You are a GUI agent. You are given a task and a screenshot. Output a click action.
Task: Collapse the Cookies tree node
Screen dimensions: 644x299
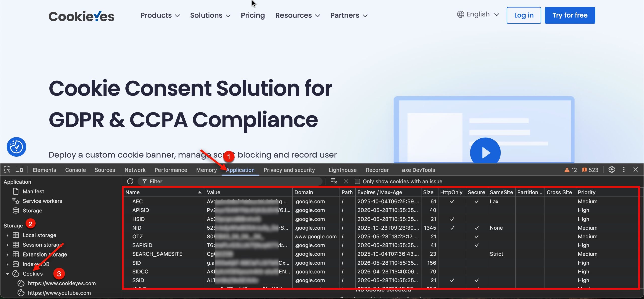point(7,274)
